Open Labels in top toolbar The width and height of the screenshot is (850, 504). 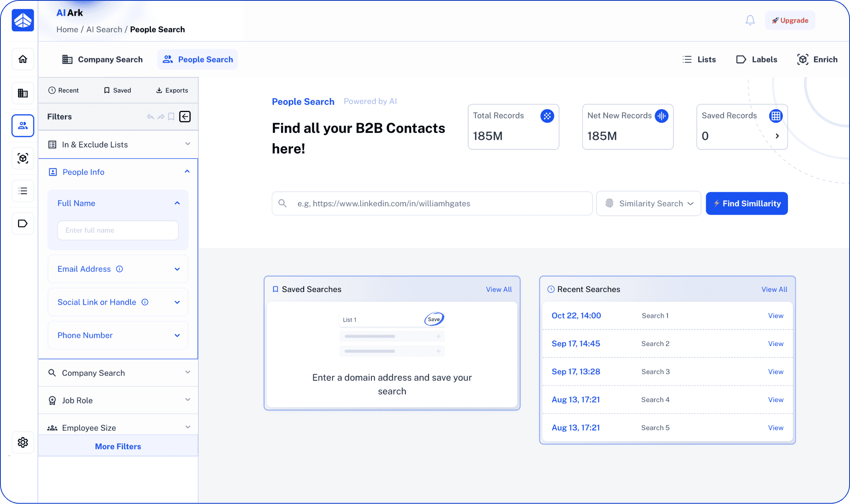757,60
